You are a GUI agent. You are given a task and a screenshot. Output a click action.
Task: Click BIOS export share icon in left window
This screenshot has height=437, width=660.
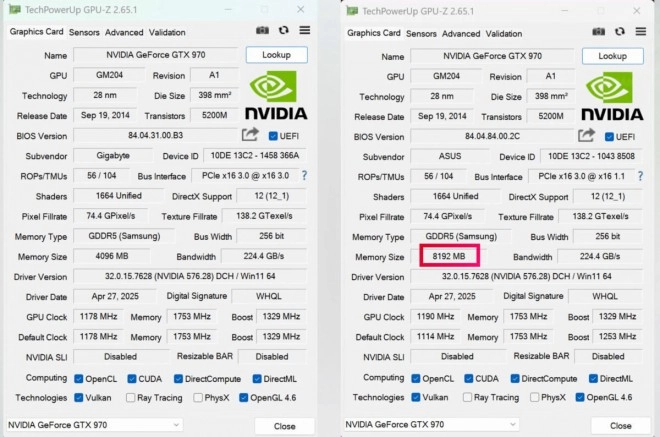(x=250, y=134)
